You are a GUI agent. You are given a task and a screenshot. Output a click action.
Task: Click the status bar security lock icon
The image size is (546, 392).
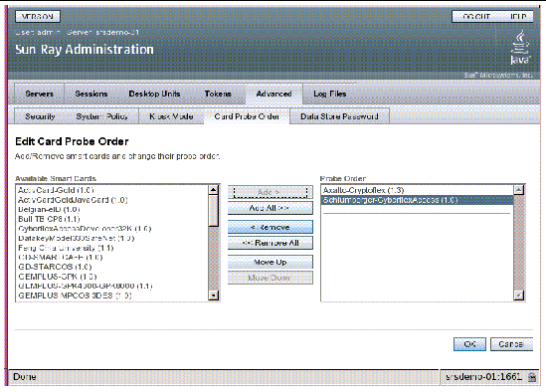(532, 377)
